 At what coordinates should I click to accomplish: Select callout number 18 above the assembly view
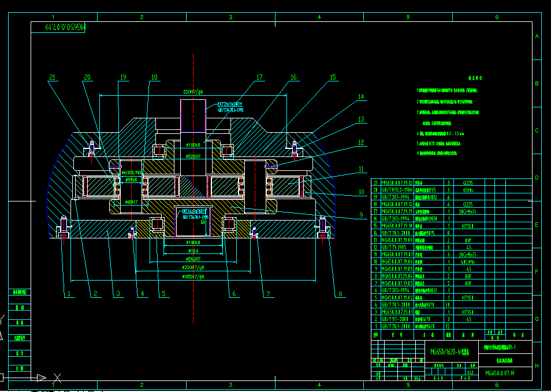[x=154, y=77]
